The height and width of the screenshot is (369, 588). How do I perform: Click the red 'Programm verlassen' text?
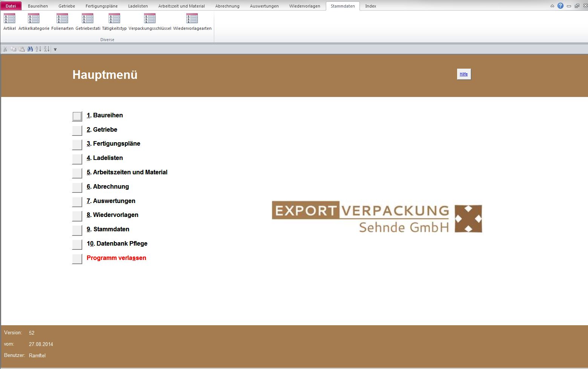pos(117,258)
